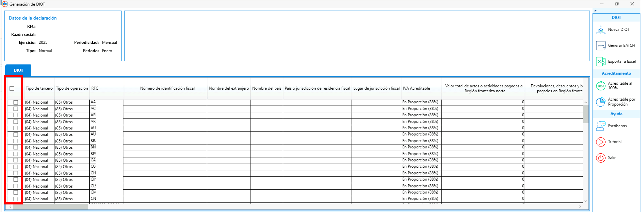Click the Salir power icon
Screen dimensions: 644x216
(x=601, y=158)
